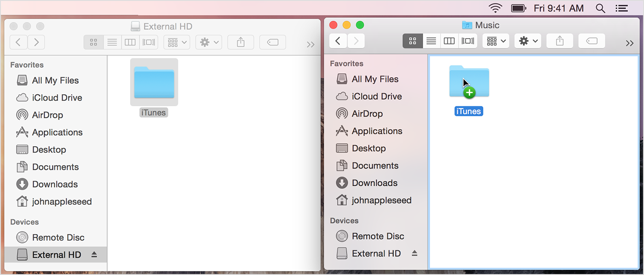This screenshot has height=275, width=644.
Task: Show more toolbar items in External HD window
Action: click(310, 44)
